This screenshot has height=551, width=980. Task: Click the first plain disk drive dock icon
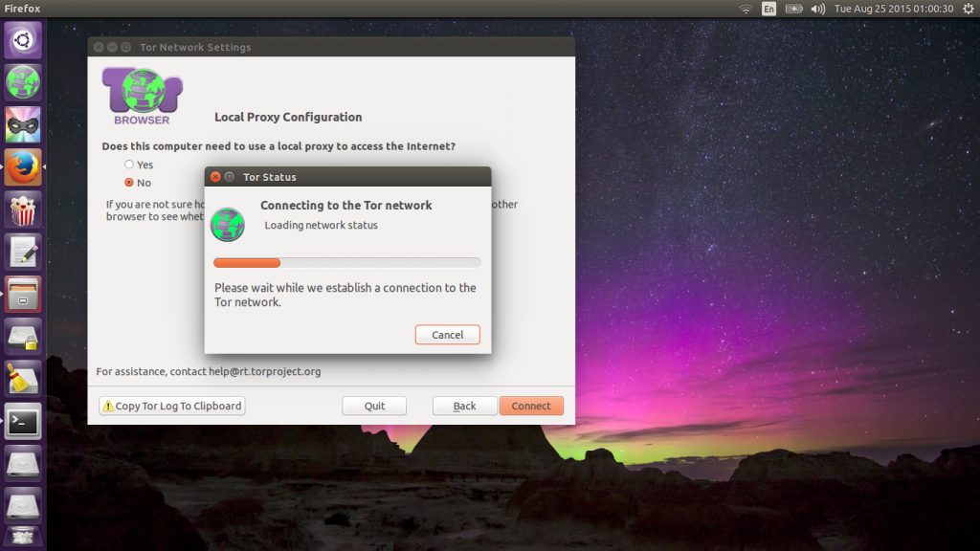[x=23, y=464]
